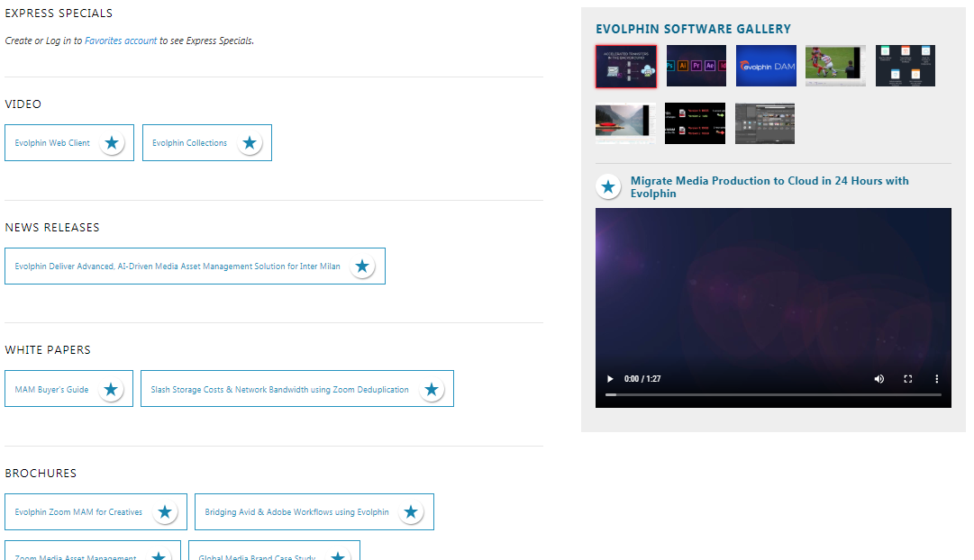Open Slash Storage Costs white paper link
Screen dimensions: 974x560
pos(279,390)
